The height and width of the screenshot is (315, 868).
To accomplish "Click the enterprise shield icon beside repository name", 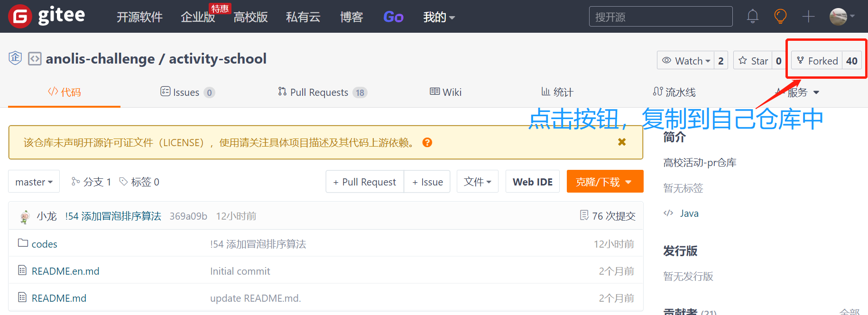I will pos(15,58).
